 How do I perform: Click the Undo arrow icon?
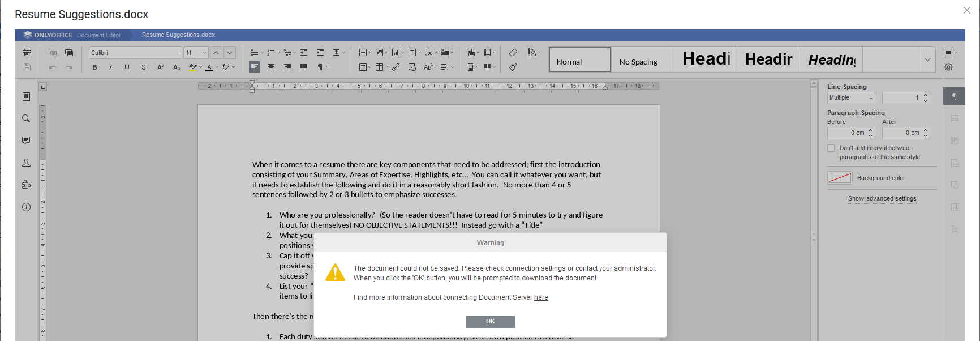(x=53, y=67)
